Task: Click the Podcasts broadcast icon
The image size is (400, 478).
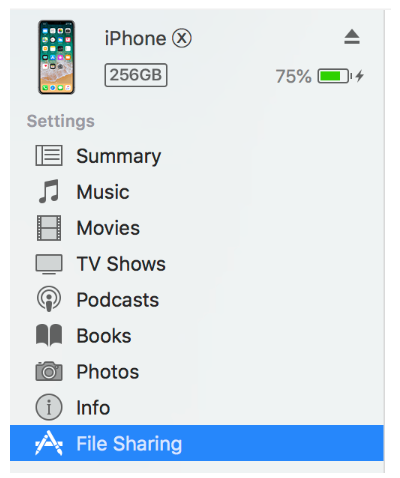Action: tap(49, 299)
